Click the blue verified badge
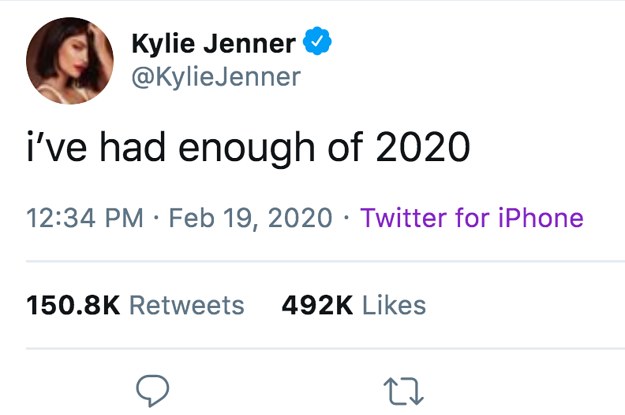 click(317, 44)
